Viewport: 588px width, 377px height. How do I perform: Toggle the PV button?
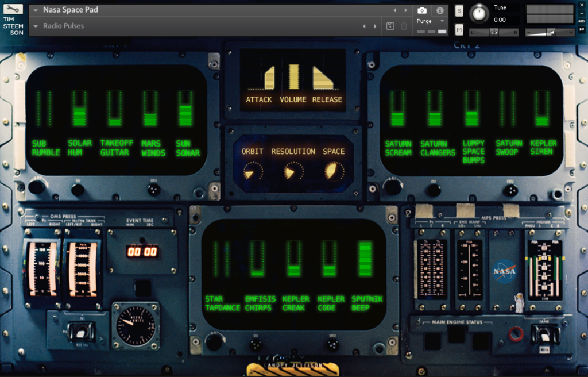pos(582,30)
